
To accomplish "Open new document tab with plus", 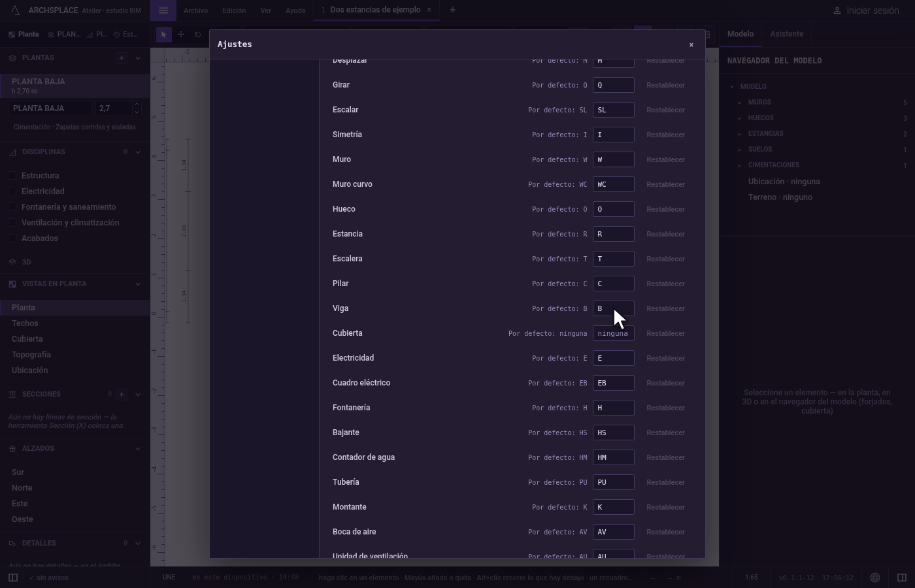I will coord(452,10).
